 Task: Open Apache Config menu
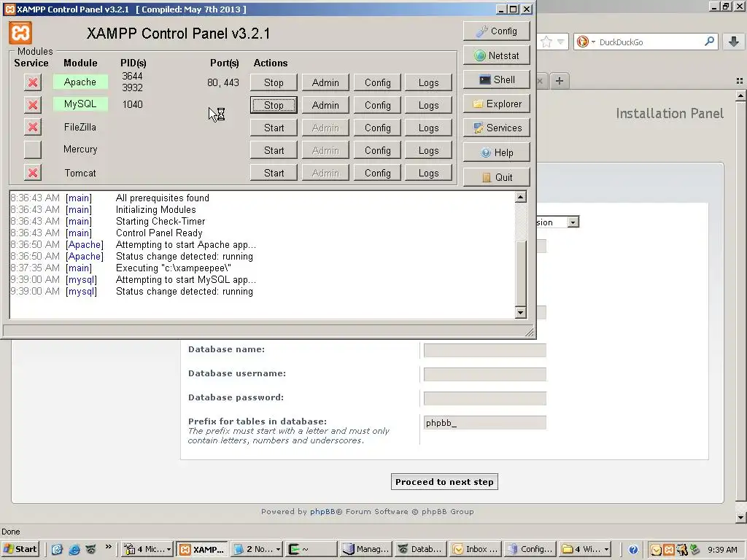(377, 82)
